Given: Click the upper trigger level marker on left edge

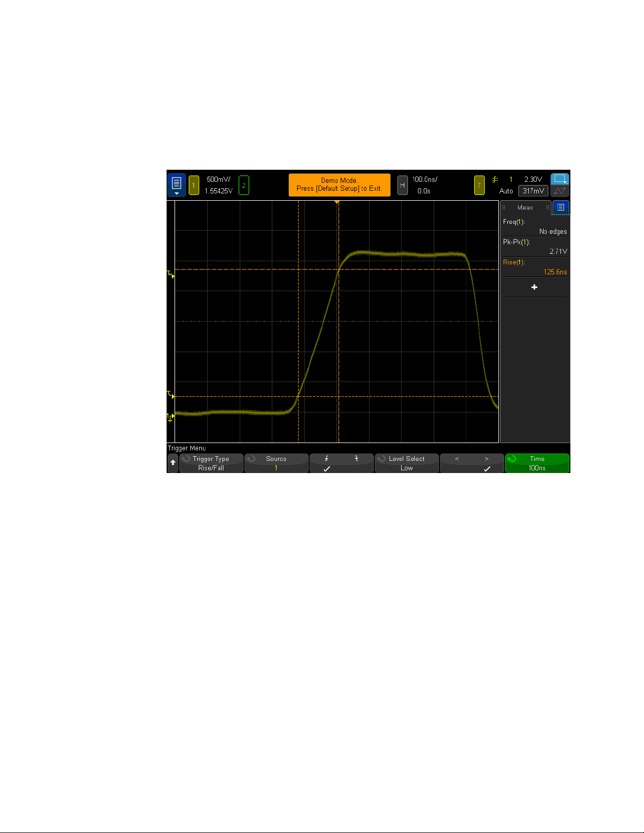Looking at the screenshot, I should point(170,274).
